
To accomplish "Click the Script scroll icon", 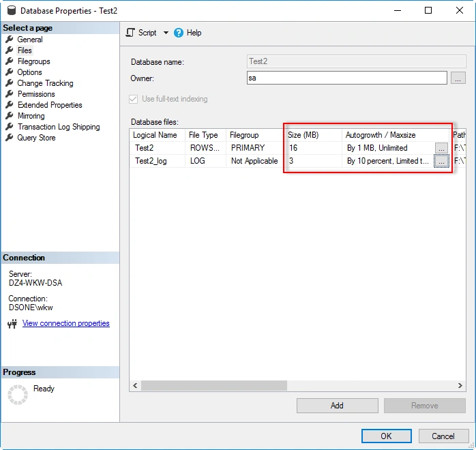I will click(130, 33).
